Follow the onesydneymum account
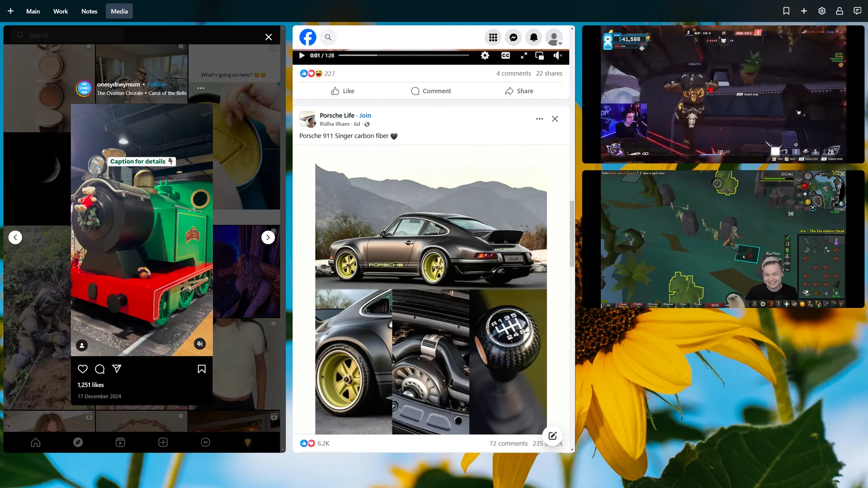 coord(156,84)
